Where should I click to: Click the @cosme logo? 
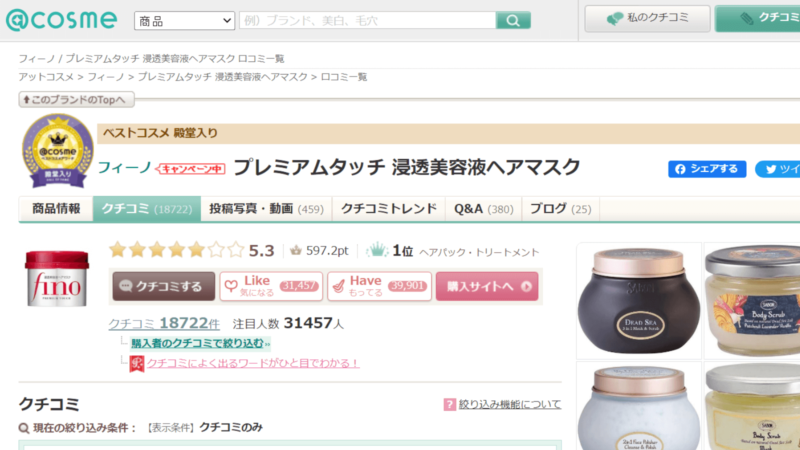(x=60, y=19)
